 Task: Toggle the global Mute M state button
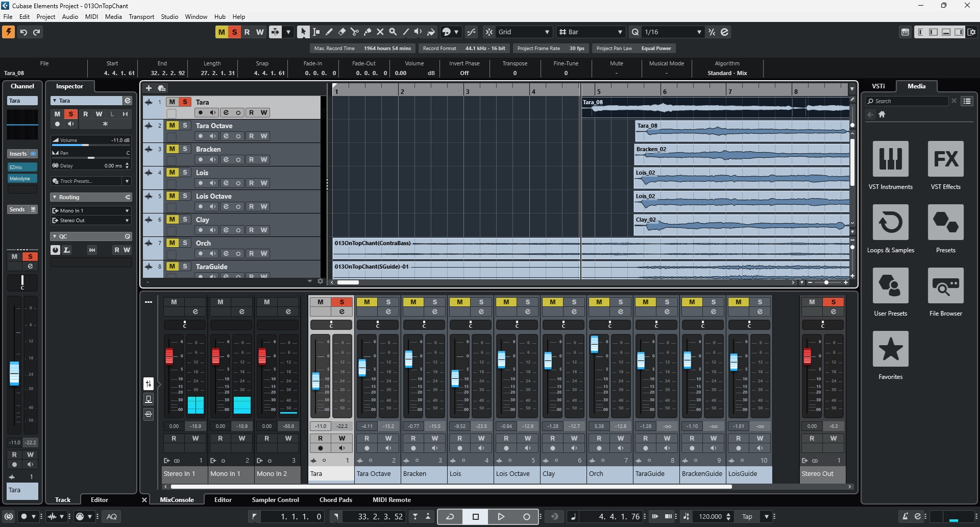pos(222,32)
